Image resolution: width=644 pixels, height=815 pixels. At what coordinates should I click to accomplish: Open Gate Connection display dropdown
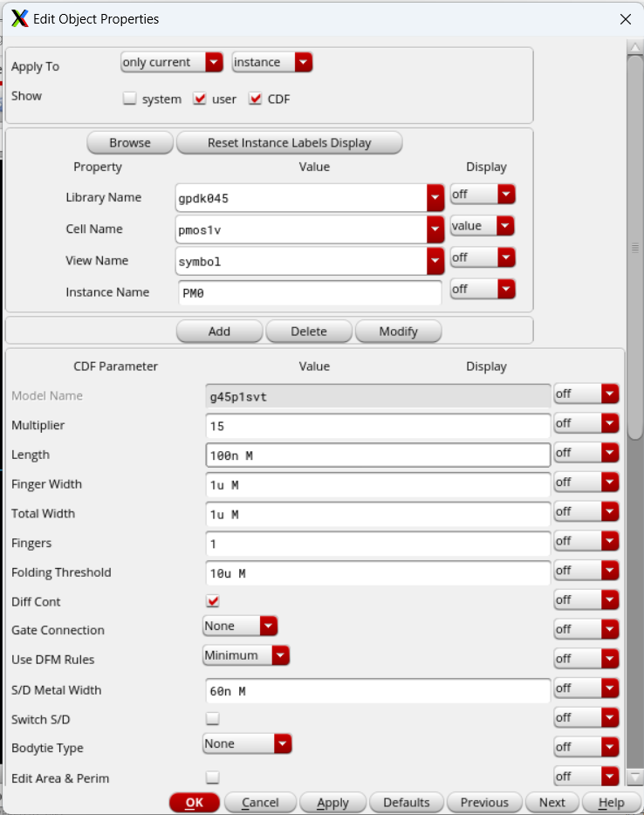(586, 629)
